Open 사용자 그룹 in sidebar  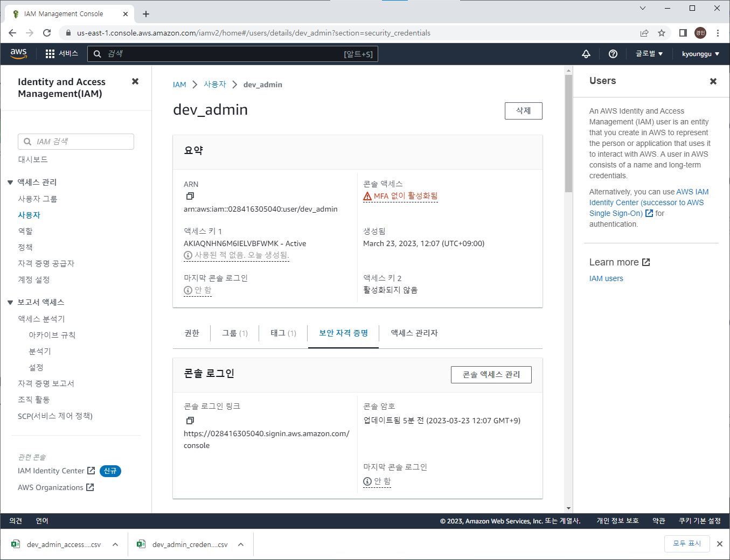click(38, 199)
